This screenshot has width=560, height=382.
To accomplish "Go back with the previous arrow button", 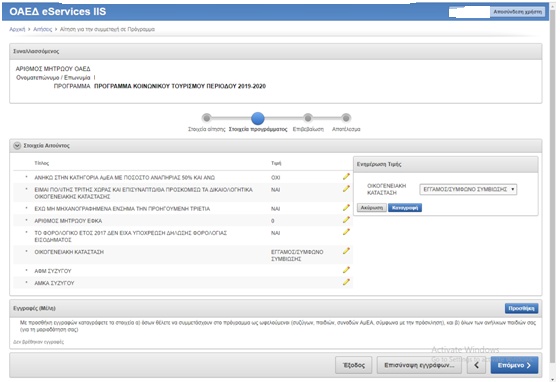I will click(476, 365).
